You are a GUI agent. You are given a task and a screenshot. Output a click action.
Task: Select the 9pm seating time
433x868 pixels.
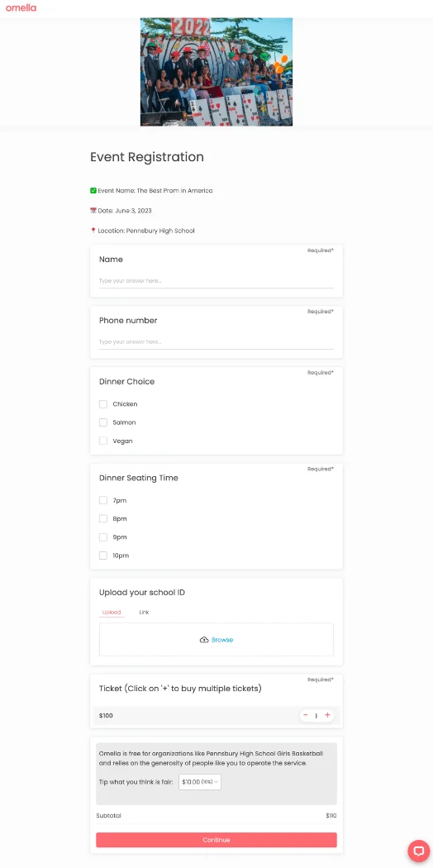[x=102, y=537]
